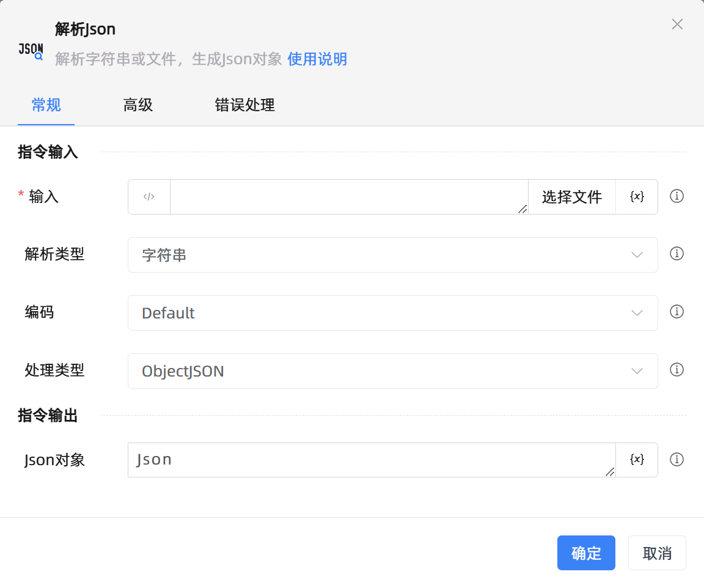Show info icon for Json对象 output
Image resolution: width=704 pixels, height=588 pixels.
[676, 459]
